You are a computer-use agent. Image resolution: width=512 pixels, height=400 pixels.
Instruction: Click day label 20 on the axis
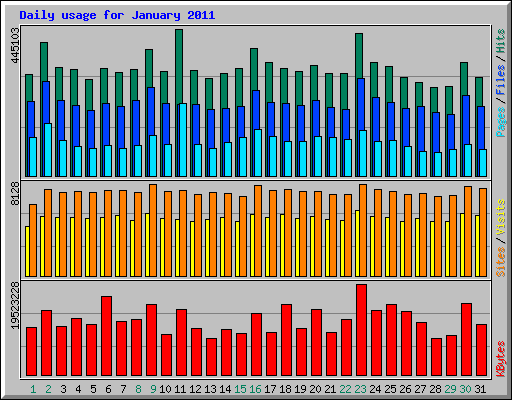315,389
